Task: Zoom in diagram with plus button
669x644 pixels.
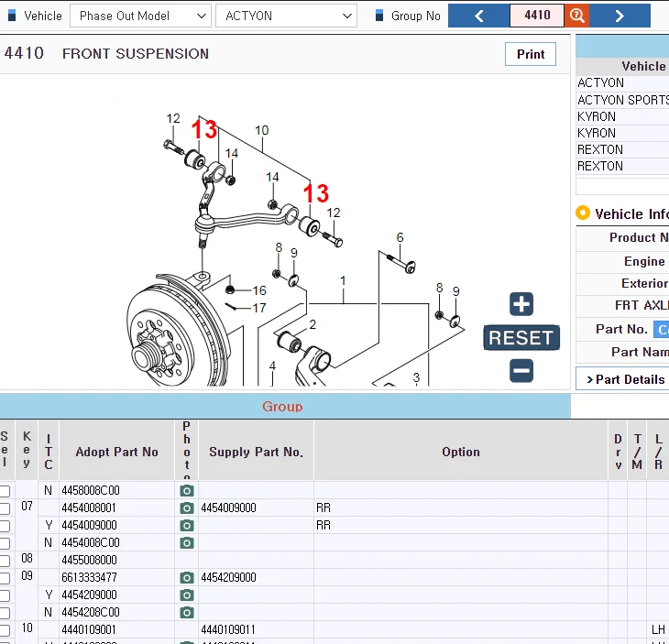Action: 521,304
